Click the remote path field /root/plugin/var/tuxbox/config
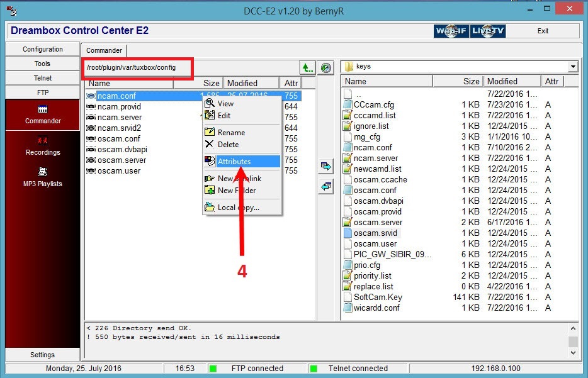This screenshot has height=378, width=588. pos(137,67)
